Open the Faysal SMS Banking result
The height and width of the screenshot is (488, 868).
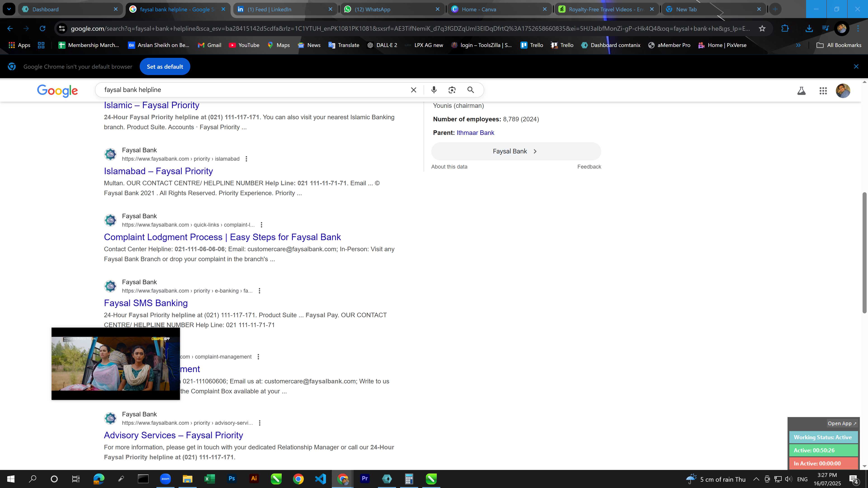click(146, 303)
